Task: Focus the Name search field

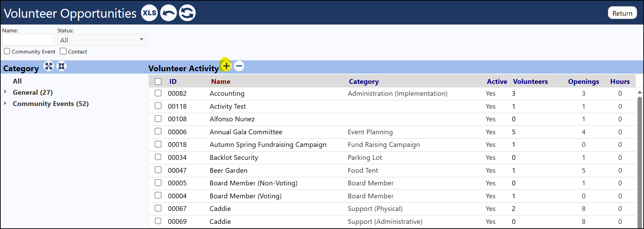Action: coord(28,40)
